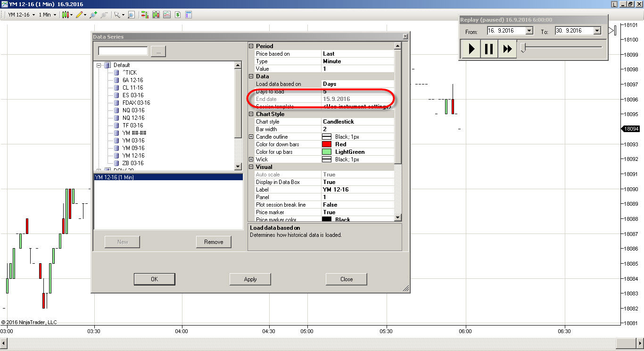This screenshot has height=351, width=644.
Task: Select the pencil drawing tools icon
Action: pos(80,15)
